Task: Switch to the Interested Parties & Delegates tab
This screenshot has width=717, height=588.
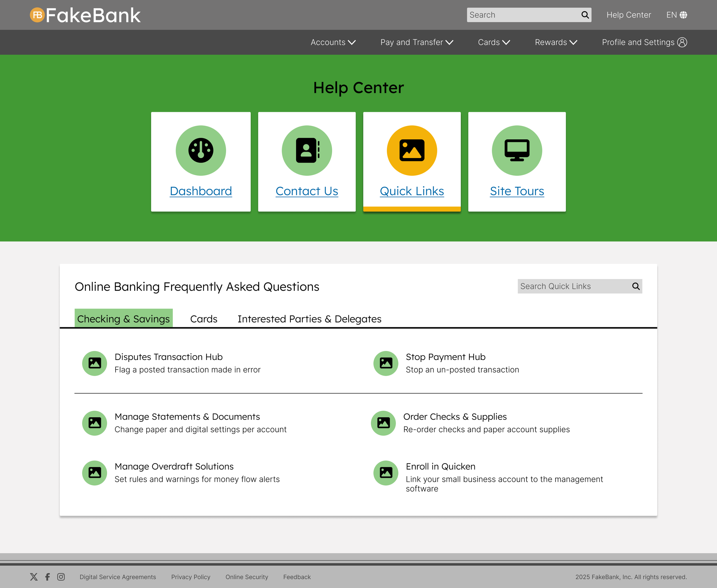Action: 309,319
